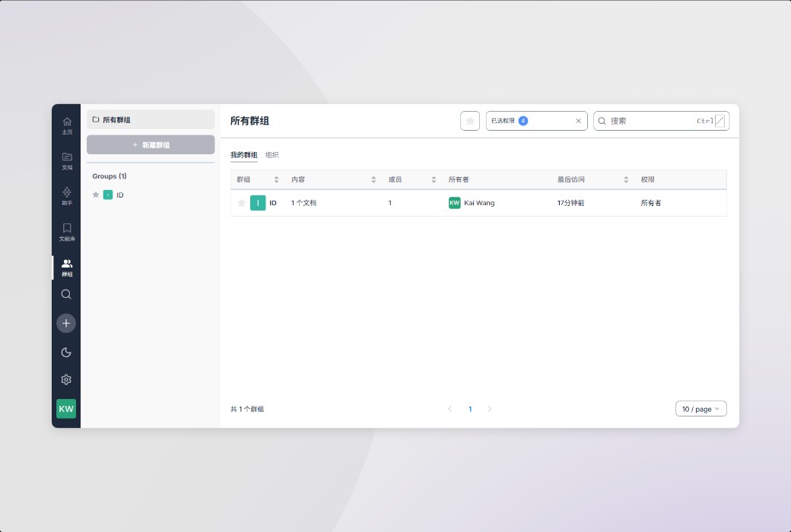Sort by 群组 column
This screenshot has height=532, width=791.
276,179
